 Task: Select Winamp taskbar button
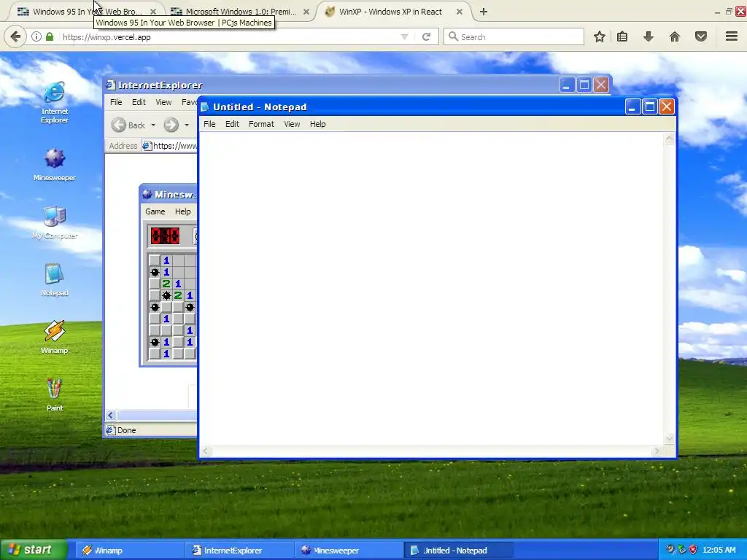[x=130, y=551]
